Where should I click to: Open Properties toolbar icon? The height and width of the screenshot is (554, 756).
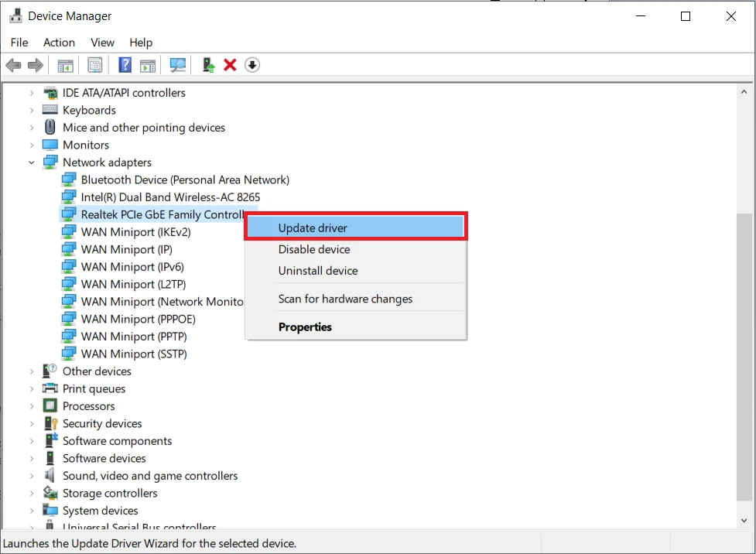pyautogui.click(x=95, y=65)
